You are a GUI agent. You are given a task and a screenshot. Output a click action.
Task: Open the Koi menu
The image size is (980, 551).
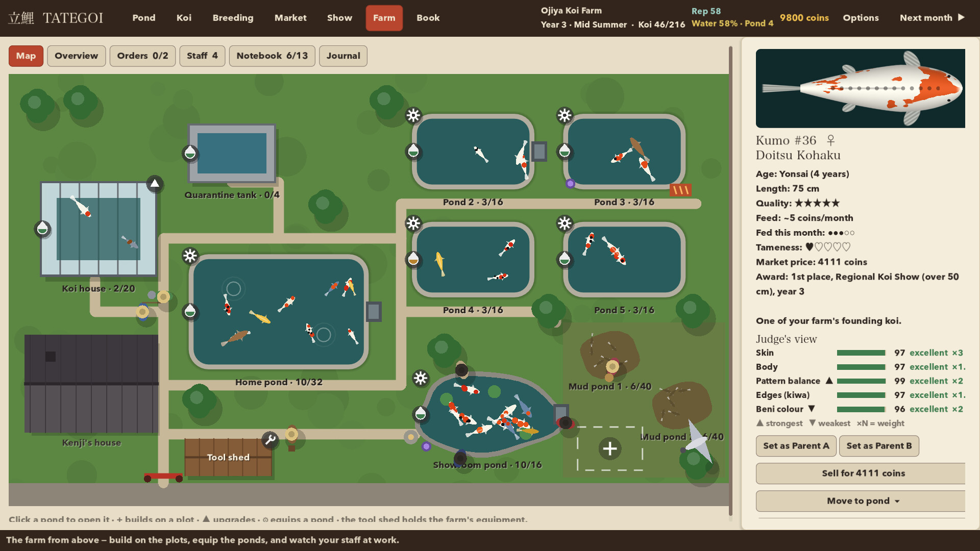pyautogui.click(x=184, y=18)
